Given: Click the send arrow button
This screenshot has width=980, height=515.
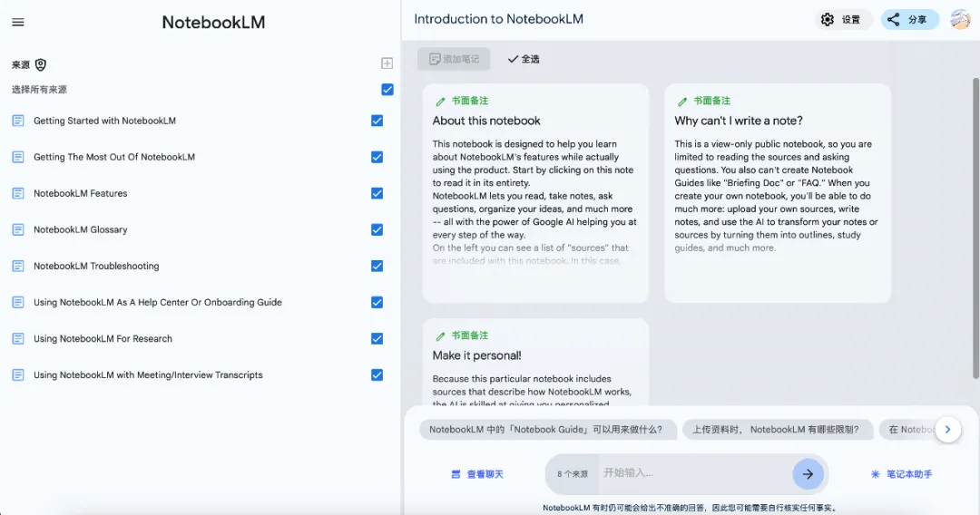Looking at the screenshot, I should pyautogui.click(x=808, y=474).
